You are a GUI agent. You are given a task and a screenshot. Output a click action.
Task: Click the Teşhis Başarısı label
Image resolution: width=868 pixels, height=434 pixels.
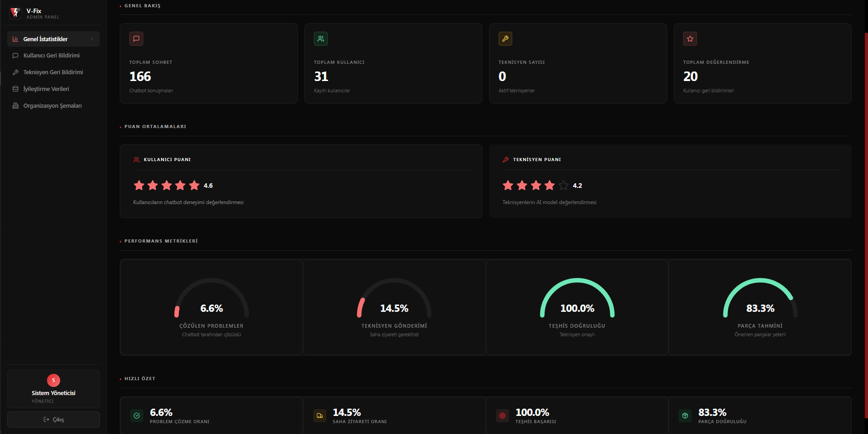pyautogui.click(x=536, y=422)
